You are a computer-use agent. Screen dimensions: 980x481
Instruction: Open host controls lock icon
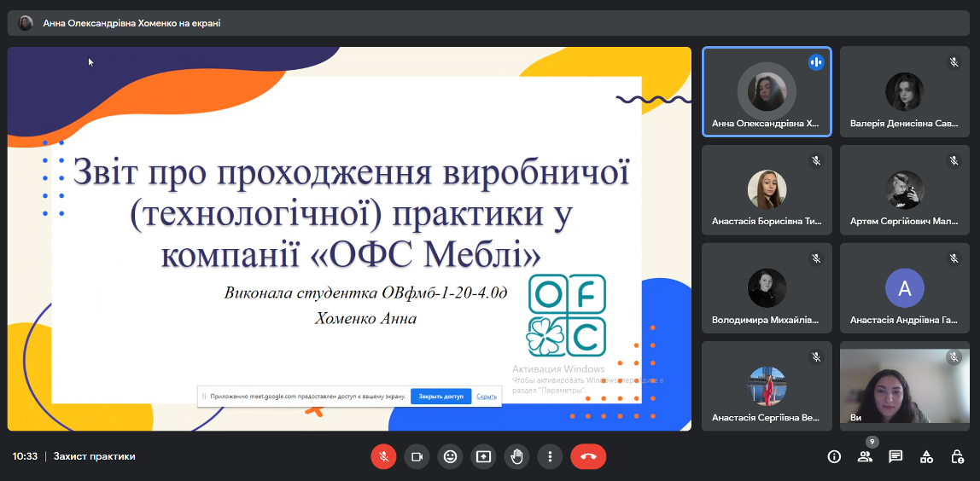click(957, 456)
